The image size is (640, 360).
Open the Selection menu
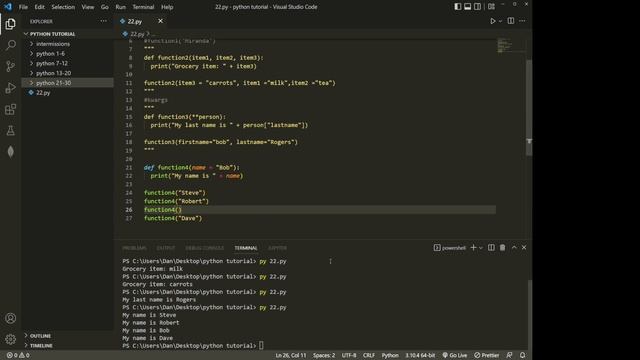[x=63, y=7]
